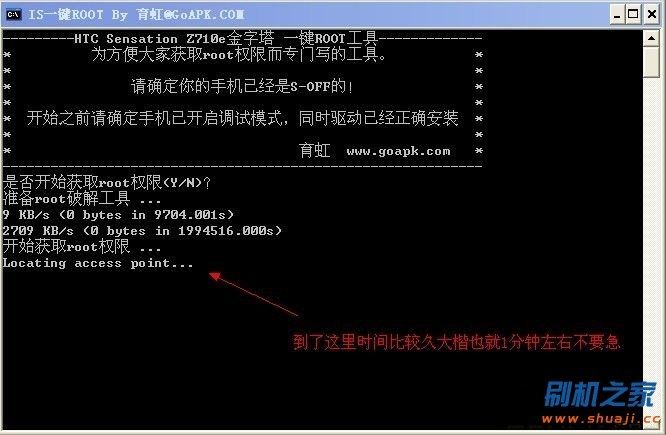Click the 开始获取root权限 status line

(82, 246)
